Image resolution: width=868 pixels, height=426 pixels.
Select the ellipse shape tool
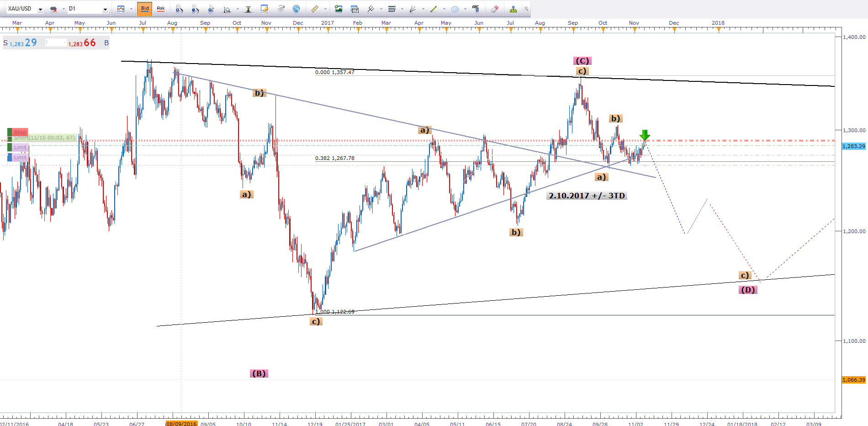coord(455,9)
